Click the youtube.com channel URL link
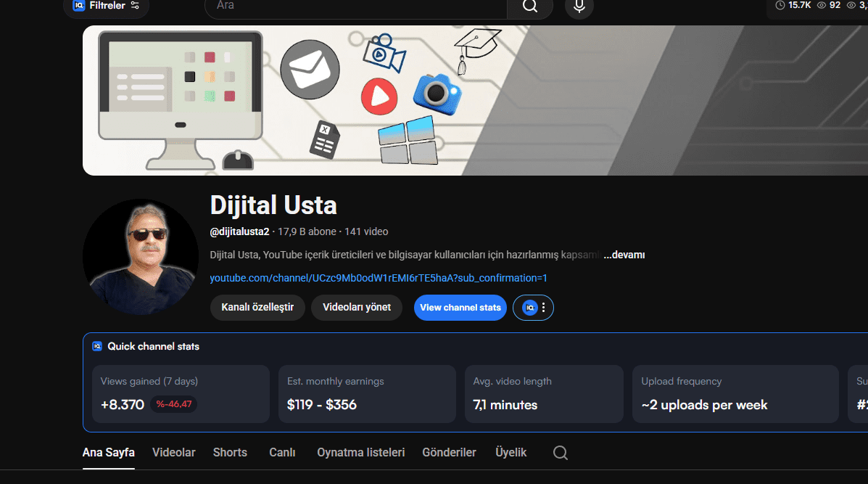 tap(378, 278)
